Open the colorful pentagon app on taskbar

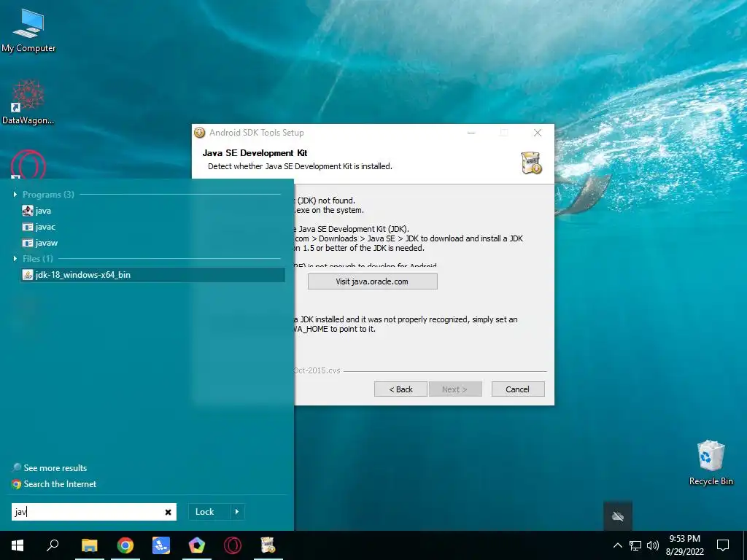(x=197, y=545)
